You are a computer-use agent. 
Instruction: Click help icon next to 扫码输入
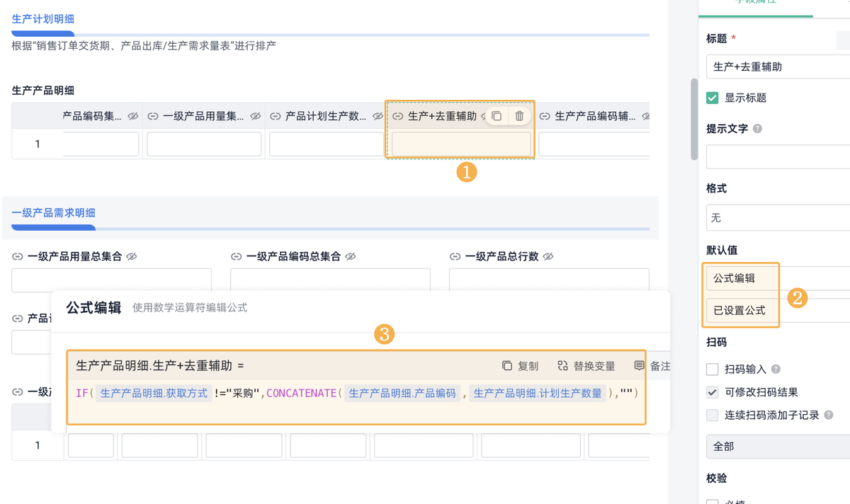pyautogui.click(x=776, y=369)
